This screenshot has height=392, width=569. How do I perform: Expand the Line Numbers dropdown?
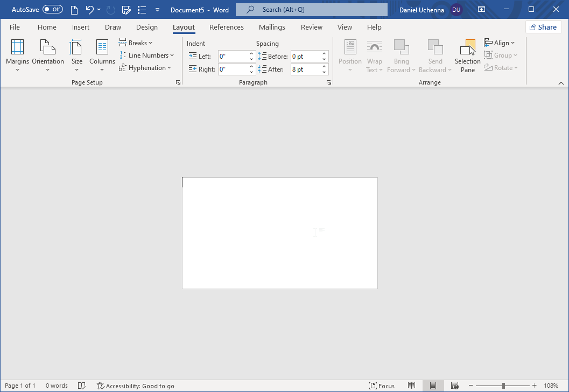pos(146,55)
